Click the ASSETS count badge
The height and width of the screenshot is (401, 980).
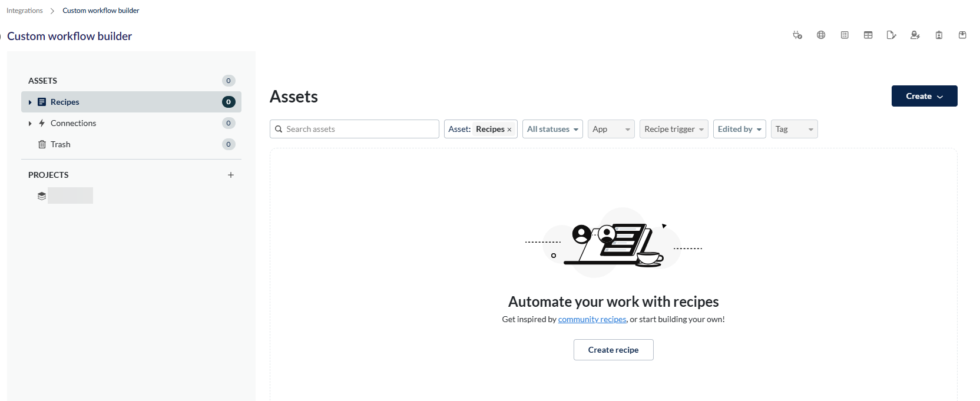pos(229,81)
